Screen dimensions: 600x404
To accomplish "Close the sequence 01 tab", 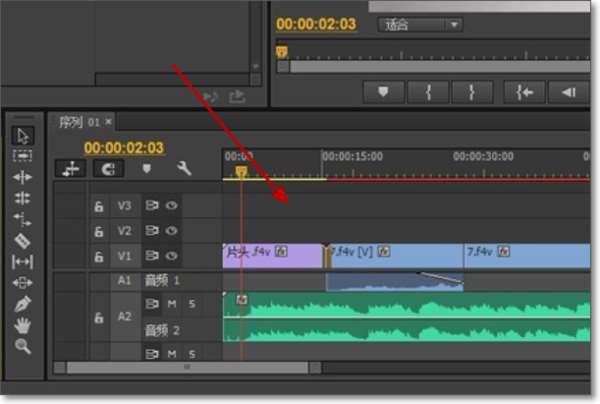I will coord(109,122).
